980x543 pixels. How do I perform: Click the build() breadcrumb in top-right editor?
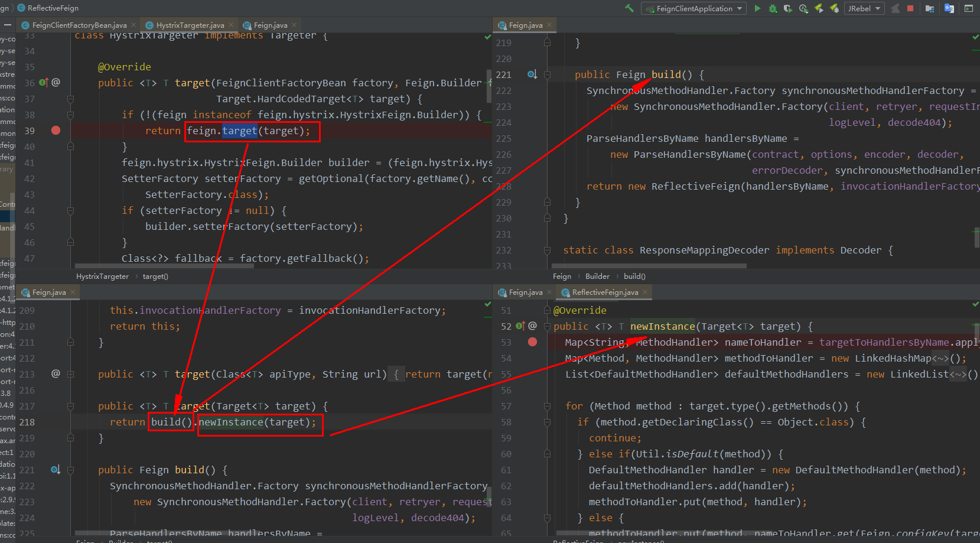(634, 276)
